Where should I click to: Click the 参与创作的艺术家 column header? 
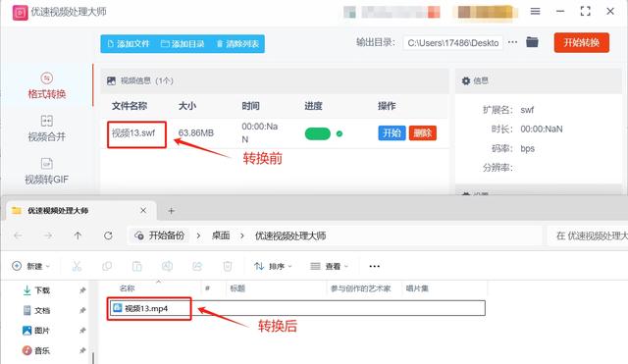point(360,287)
